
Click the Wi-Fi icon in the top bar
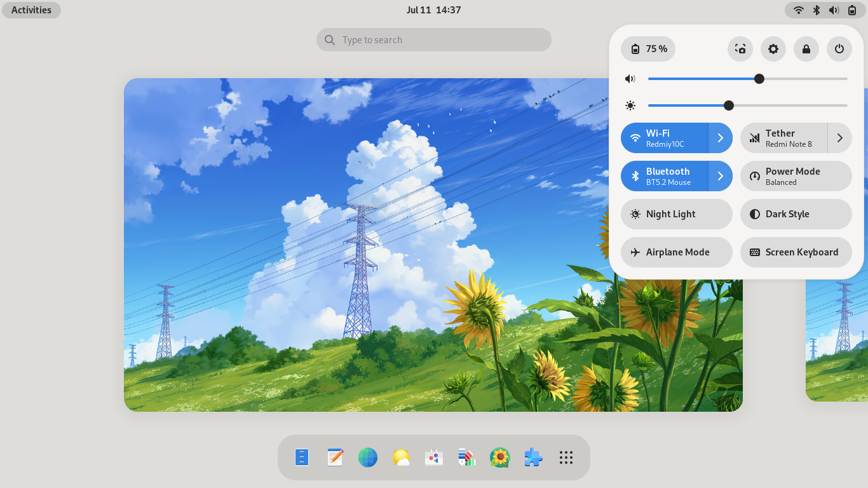click(x=799, y=10)
